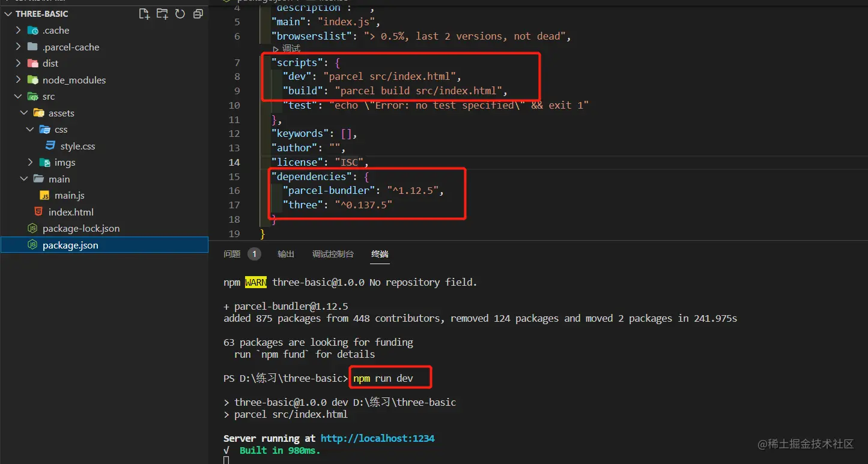Open index.html file
Image resolution: width=868 pixels, height=464 pixels.
click(71, 212)
